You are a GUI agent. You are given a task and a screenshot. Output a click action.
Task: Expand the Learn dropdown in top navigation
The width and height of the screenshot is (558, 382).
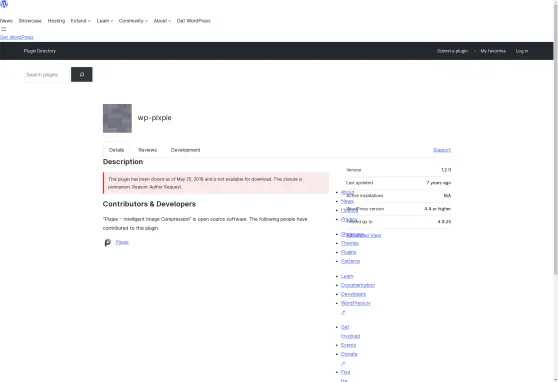pos(105,21)
